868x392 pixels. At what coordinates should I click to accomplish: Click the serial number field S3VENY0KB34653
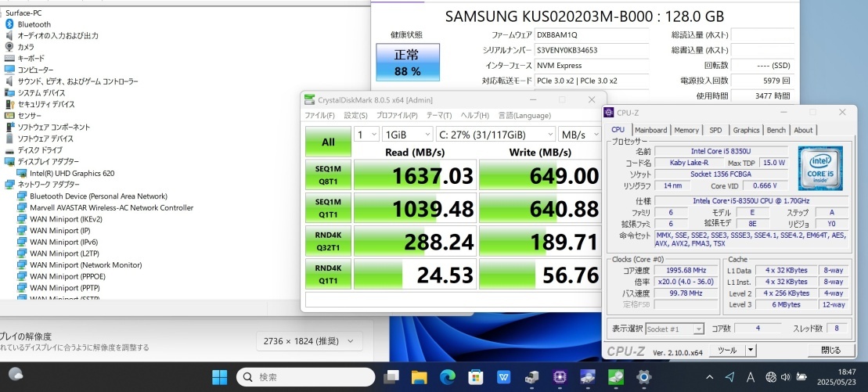[x=592, y=50]
